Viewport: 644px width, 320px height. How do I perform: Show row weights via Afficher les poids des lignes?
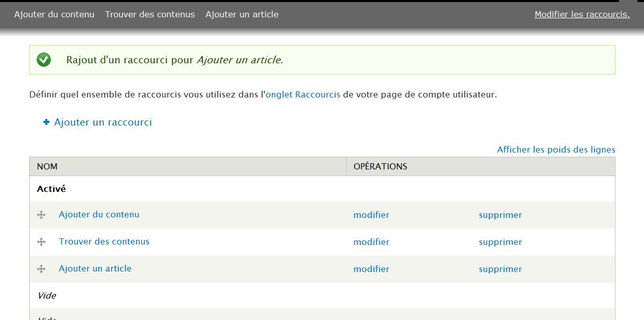[556, 150]
